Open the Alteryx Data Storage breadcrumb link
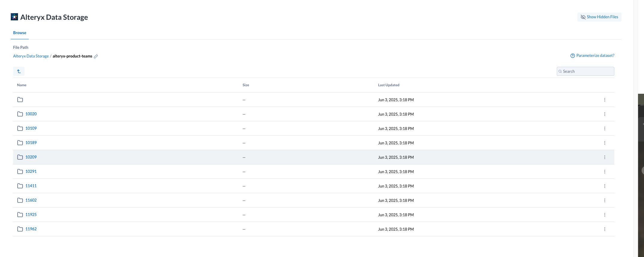This screenshot has height=257, width=644. pos(31,56)
